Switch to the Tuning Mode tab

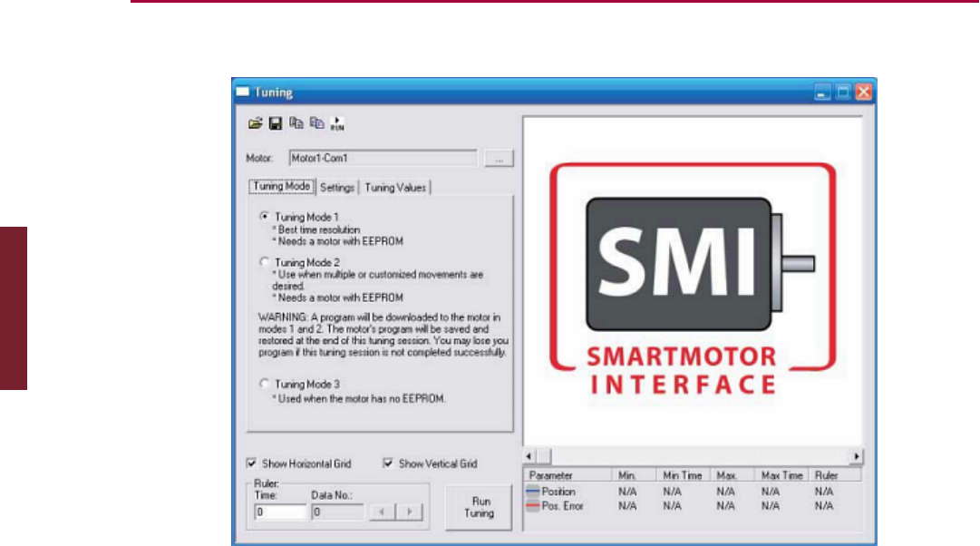(282, 186)
